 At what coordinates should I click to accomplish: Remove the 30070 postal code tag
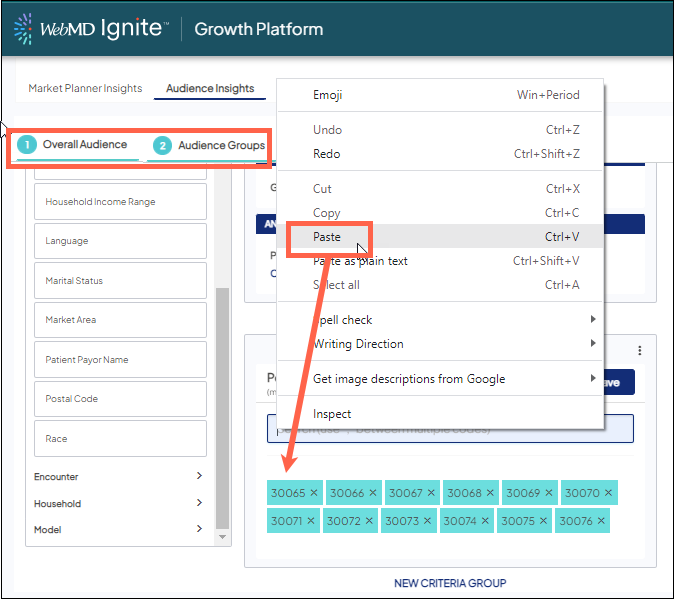(608, 493)
